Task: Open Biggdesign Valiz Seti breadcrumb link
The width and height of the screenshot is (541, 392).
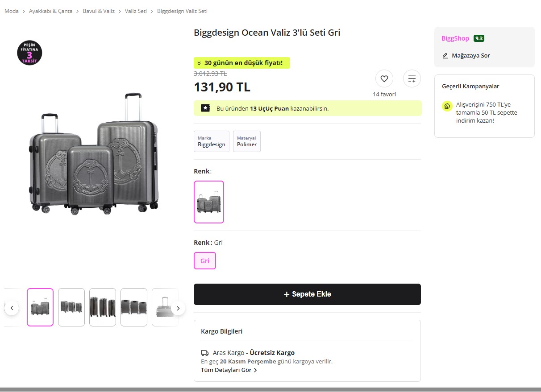Action: tap(182, 11)
